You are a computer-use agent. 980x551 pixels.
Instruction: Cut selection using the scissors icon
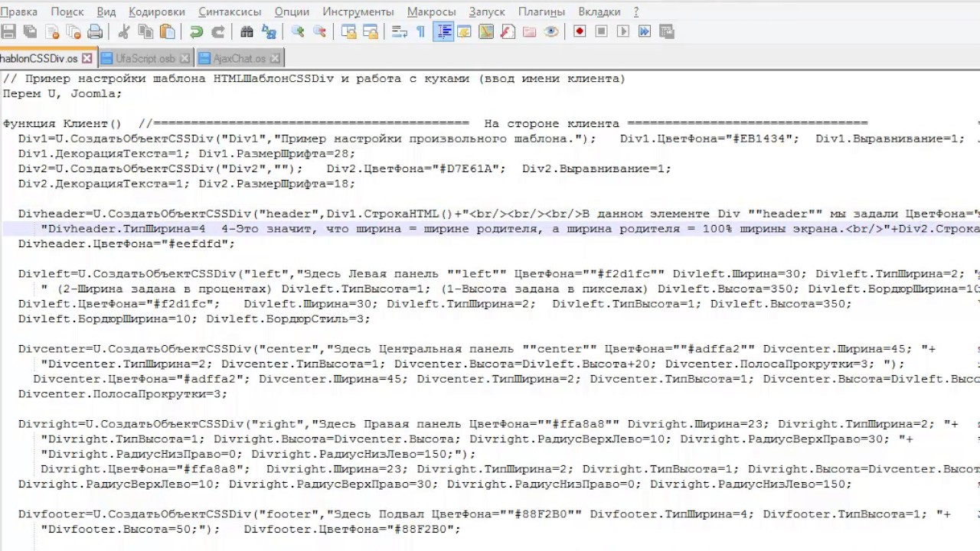[x=123, y=31]
